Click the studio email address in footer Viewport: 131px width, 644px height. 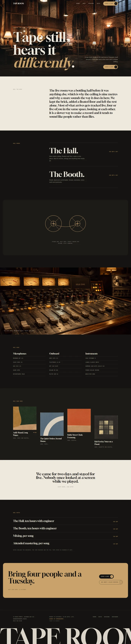20,619
